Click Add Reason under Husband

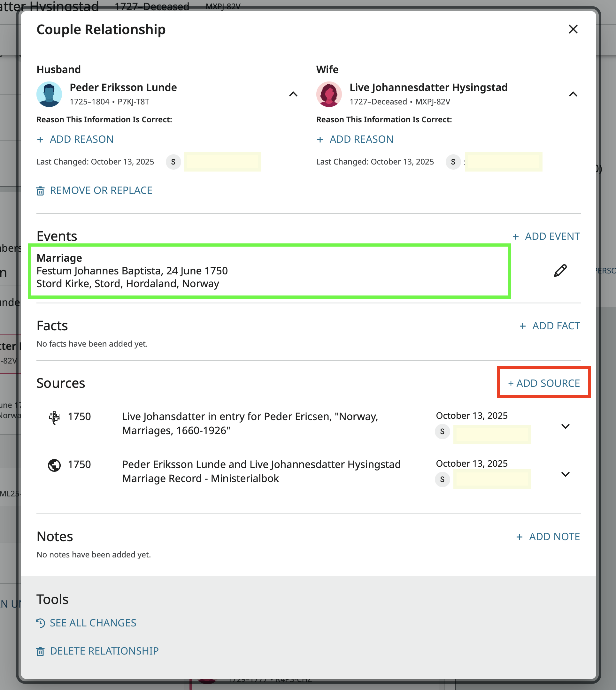(75, 139)
